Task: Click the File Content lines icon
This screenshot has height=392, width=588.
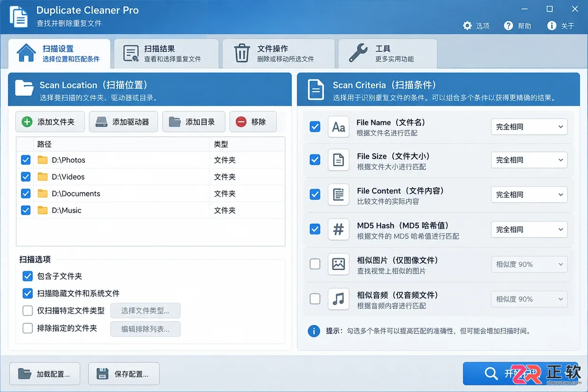Action: pos(339,195)
